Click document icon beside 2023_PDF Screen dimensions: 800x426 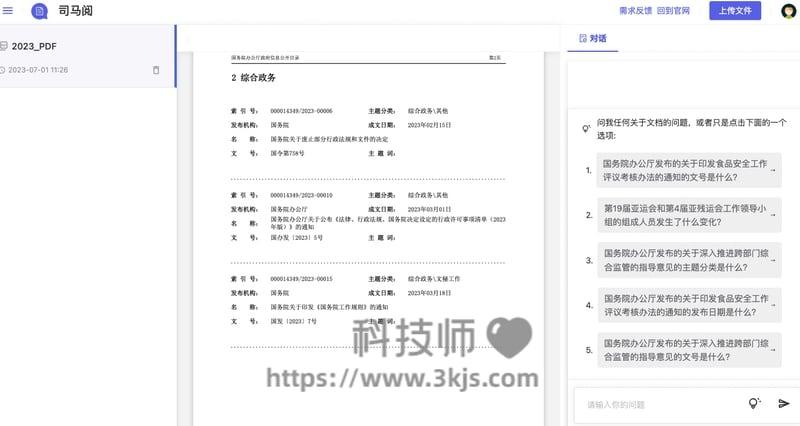click(x=4, y=46)
